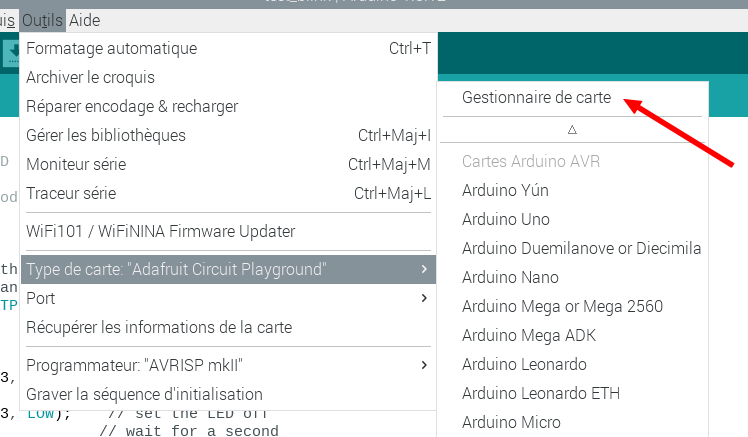Expand the Port submenu chevron
The height and width of the screenshot is (437, 748).
pos(424,298)
